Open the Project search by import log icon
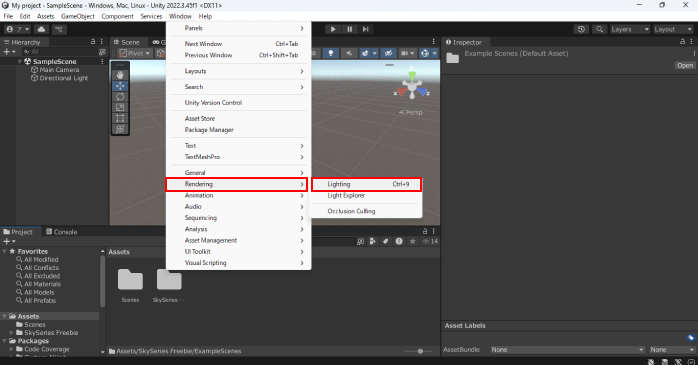 click(x=399, y=241)
